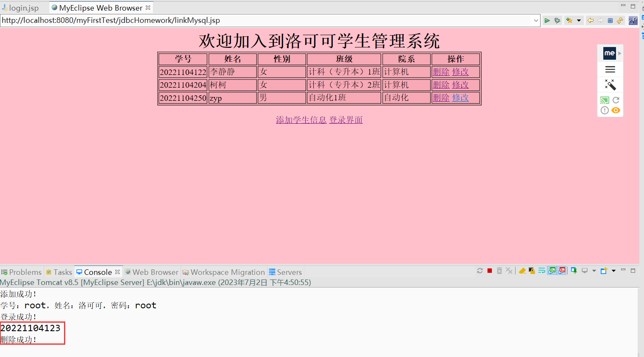The width and height of the screenshot is (644, 357).
Task: Switch to the Servers tab
Action: tap(285, 272)
